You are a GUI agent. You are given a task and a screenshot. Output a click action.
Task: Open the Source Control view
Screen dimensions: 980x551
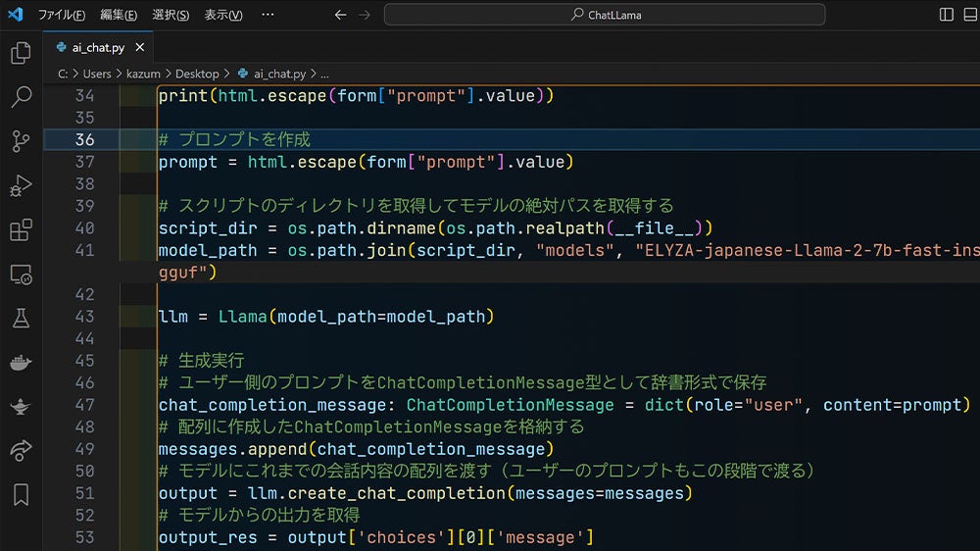click(21, 141)
